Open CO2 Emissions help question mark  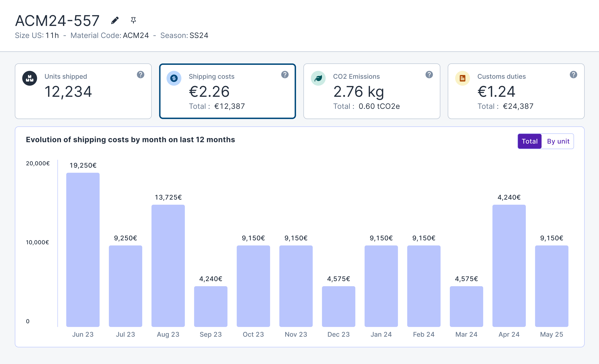pyautogui.click(x=429, y=75)
